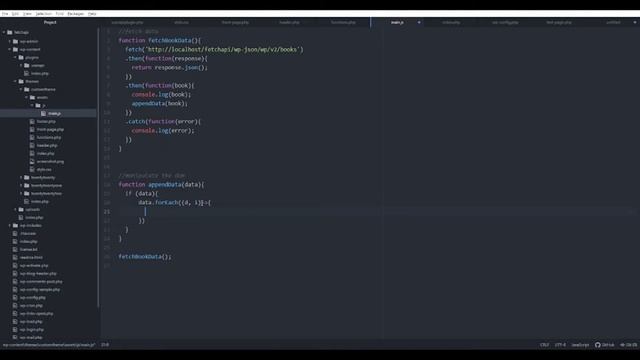640x360 pixels.
Task: Switch to the functions.php tab
Action: (343, 22)
